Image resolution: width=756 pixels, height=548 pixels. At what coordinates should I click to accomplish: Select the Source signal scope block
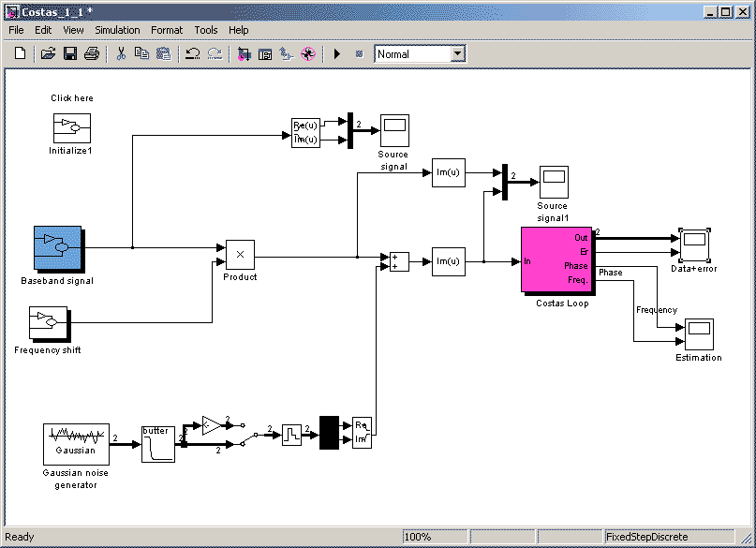pyautogui.click(x=395, y=130)
